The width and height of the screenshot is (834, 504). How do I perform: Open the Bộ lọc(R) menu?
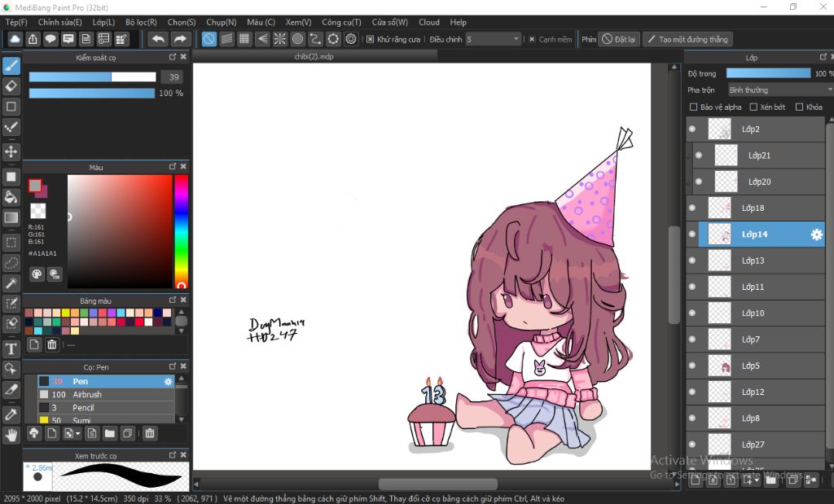pos(141,22)
